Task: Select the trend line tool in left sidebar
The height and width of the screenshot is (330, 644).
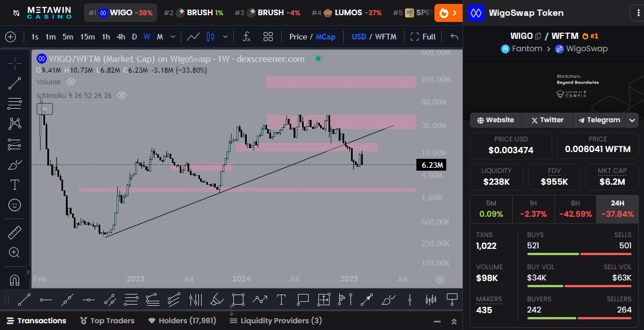Action: coord(15,83)
